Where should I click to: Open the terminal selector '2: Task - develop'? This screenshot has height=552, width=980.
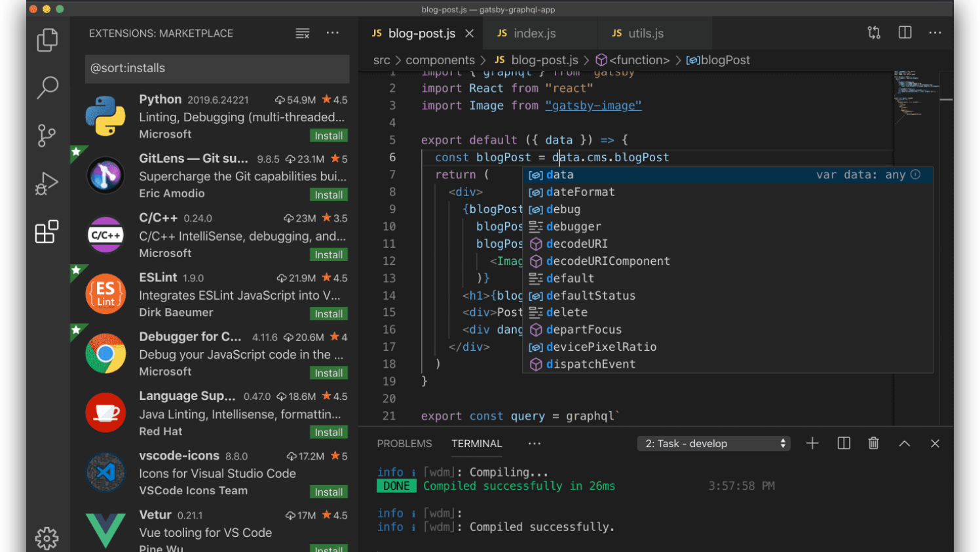click(714, 444)
